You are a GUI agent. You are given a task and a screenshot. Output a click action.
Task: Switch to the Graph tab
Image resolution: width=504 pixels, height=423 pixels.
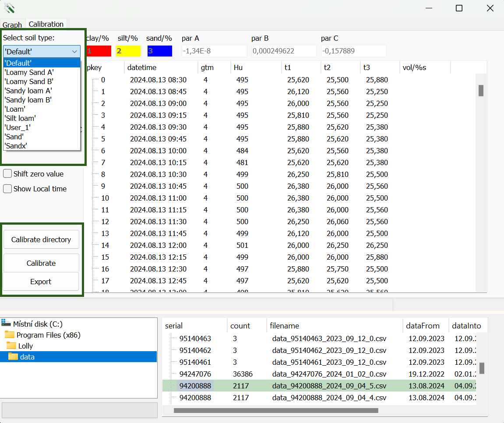coord(12,25)
